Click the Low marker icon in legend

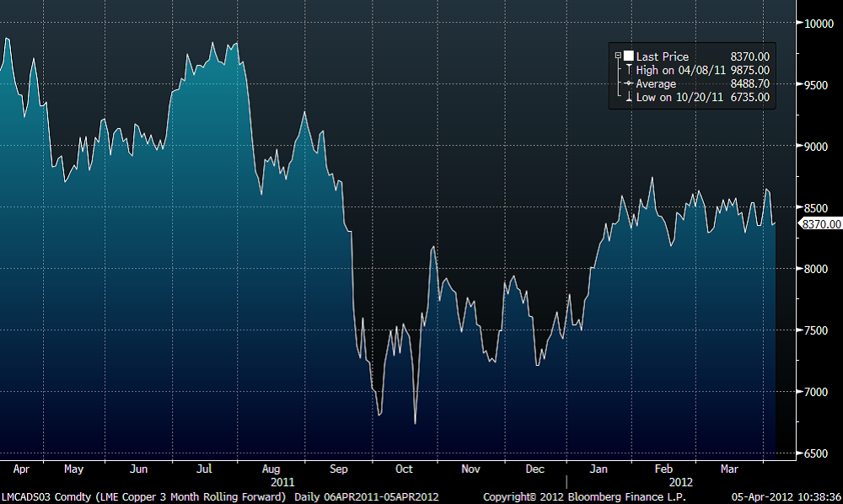(x=628, y=97)
